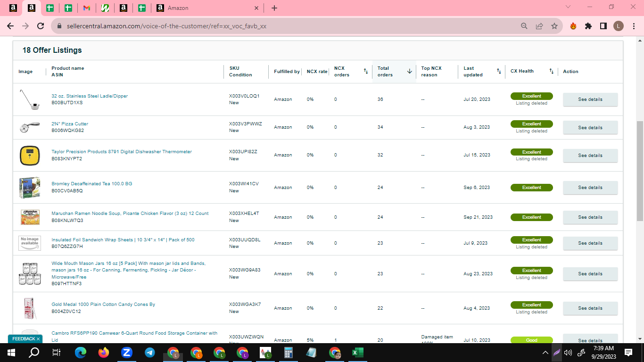Open the Gold Medal Cotton Candy Cones link

103,304
